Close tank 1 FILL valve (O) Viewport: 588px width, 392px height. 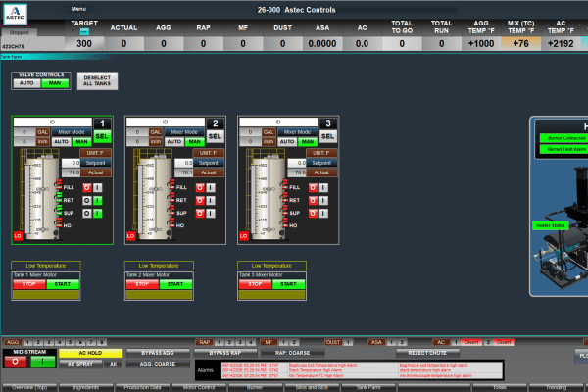[x=87, y=188]
